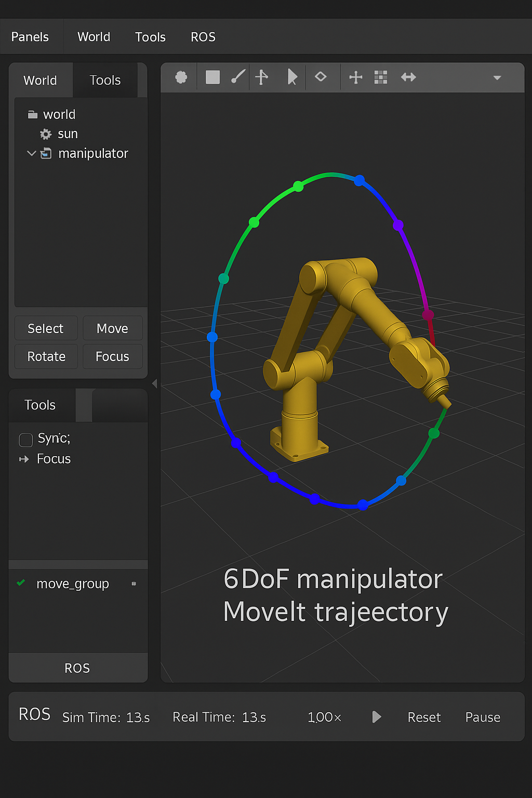Switch to the selection arrow tool

pos(292,77)
